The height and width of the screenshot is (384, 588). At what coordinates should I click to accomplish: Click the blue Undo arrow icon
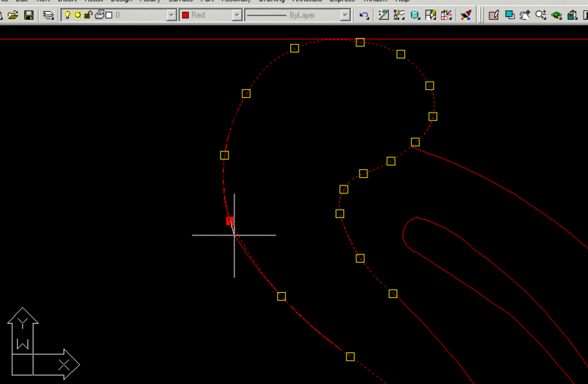click(364, 15)
